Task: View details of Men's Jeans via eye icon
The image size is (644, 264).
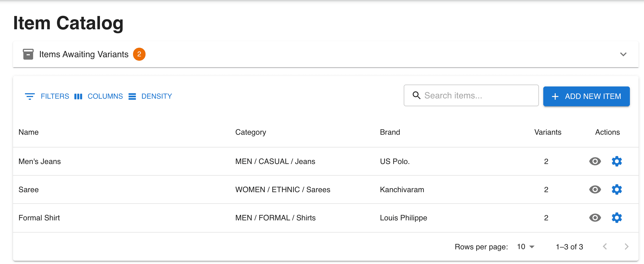Action: pos(595,161)
